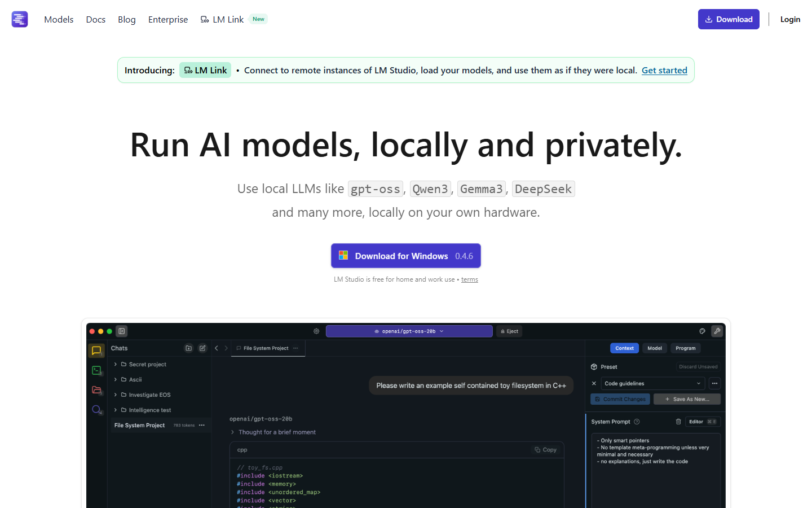Screen dimensions: 812x508
Task: Click the theme palette icon
Action: click(702, 331)
